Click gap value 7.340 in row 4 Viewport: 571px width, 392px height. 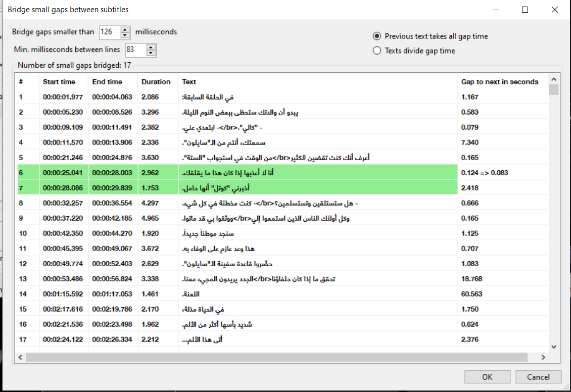coord(470,142)
